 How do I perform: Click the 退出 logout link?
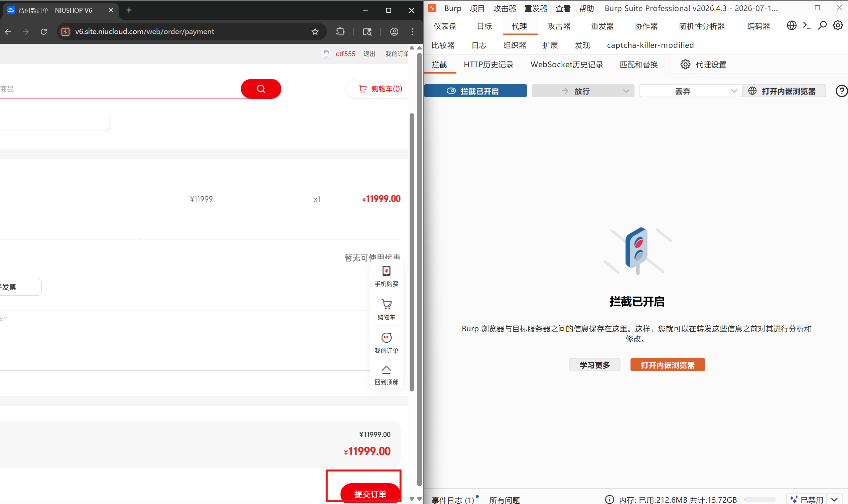click(369, 54)
